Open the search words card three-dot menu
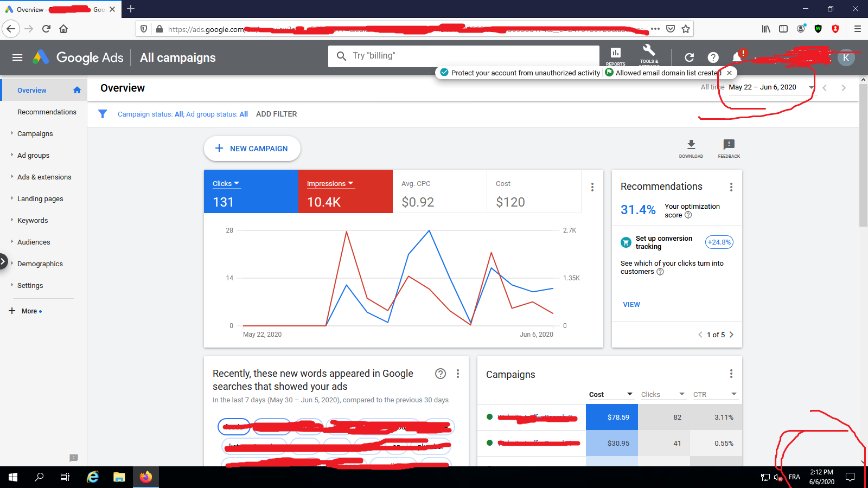The height and width of the screenshot is (488, 868). click(458, 374)
